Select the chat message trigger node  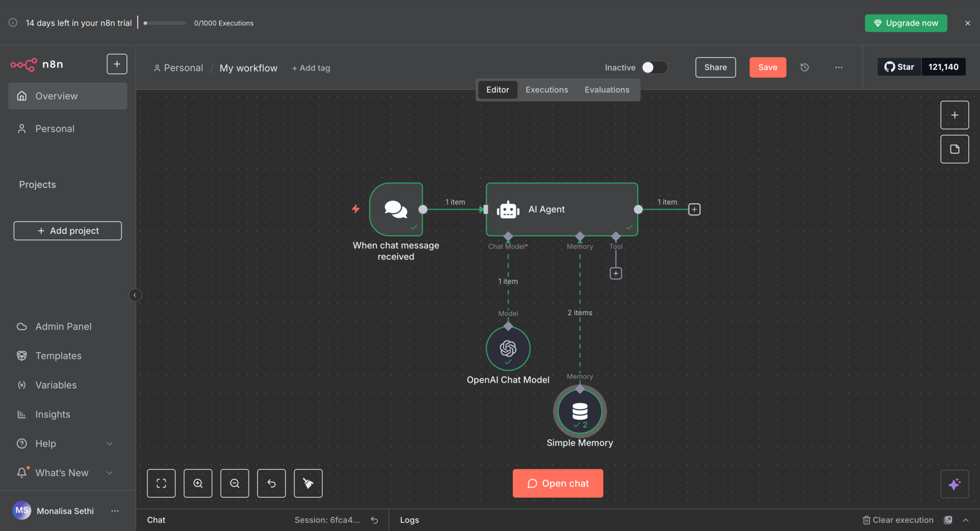coord(396,209)
